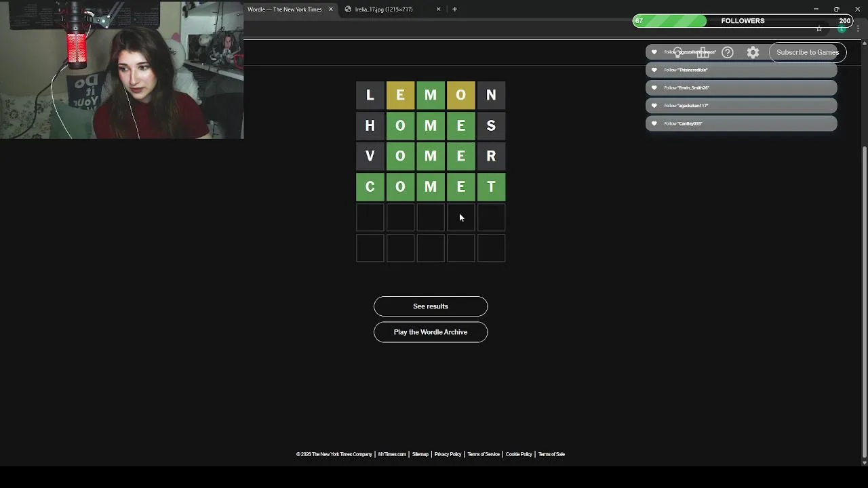
Task: Click the scrollbar up arrow
Action: [864, 44]
